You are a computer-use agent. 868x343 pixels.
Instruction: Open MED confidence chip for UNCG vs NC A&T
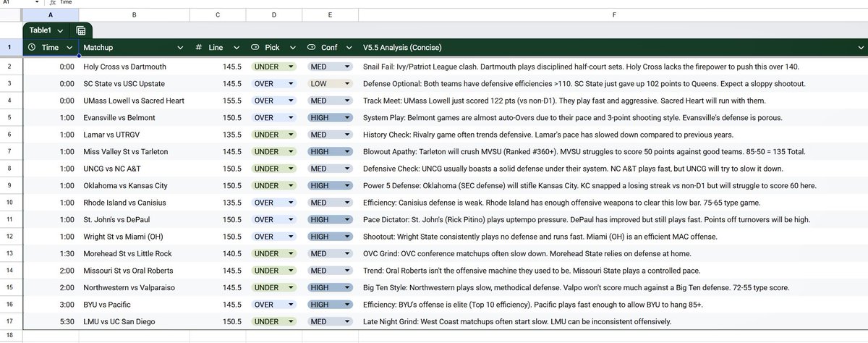coord(330,169)
